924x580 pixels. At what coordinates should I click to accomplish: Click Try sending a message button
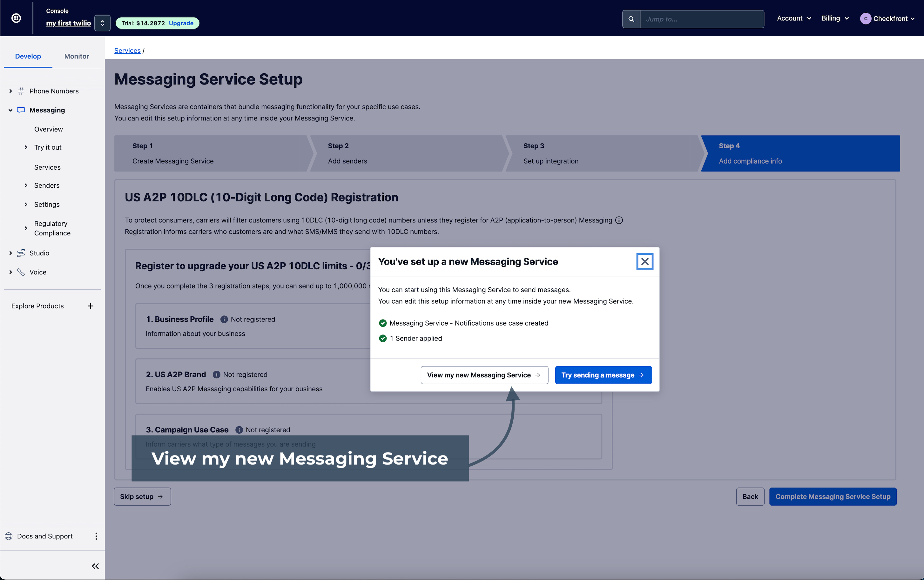(603, 375)
